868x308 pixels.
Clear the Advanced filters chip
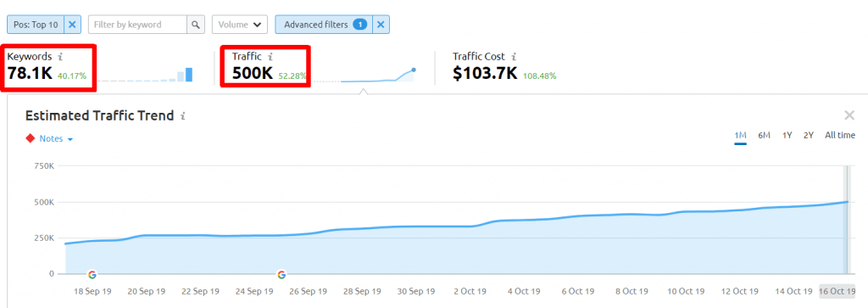[381, 25]
